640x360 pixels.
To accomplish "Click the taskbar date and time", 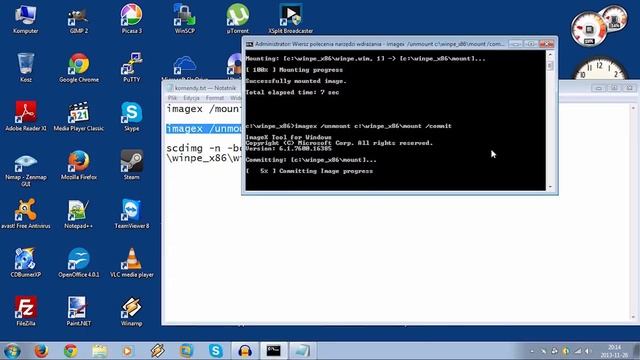I will (614, 351).
